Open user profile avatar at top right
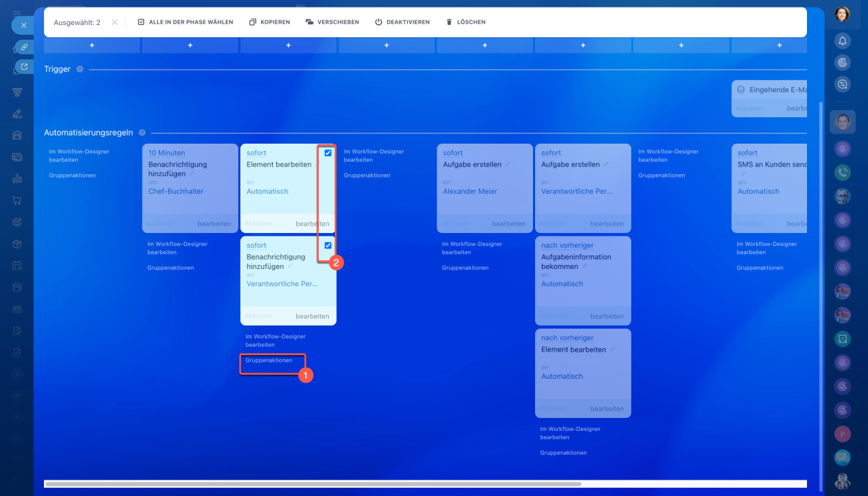868x496 pixels. point(842,14)
